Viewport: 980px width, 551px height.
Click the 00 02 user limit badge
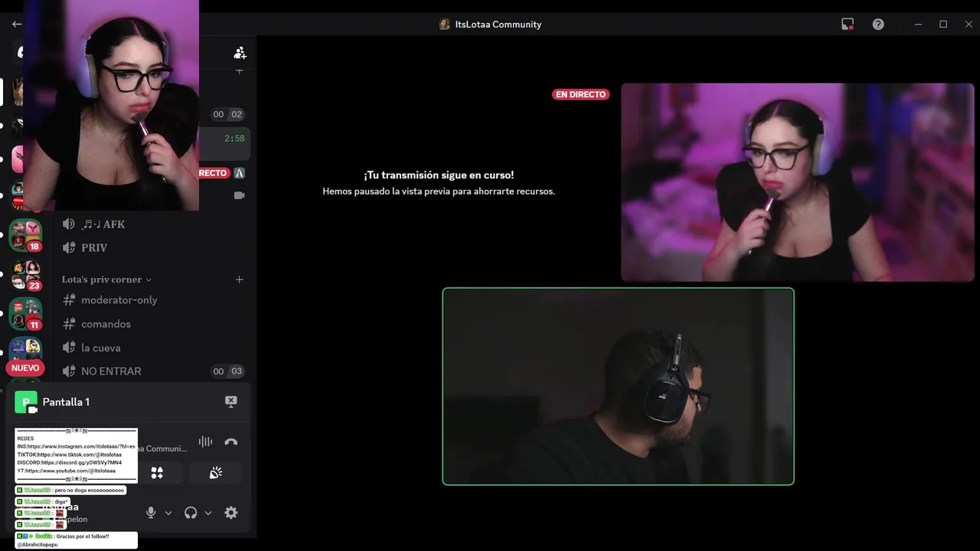coord(227,114)
